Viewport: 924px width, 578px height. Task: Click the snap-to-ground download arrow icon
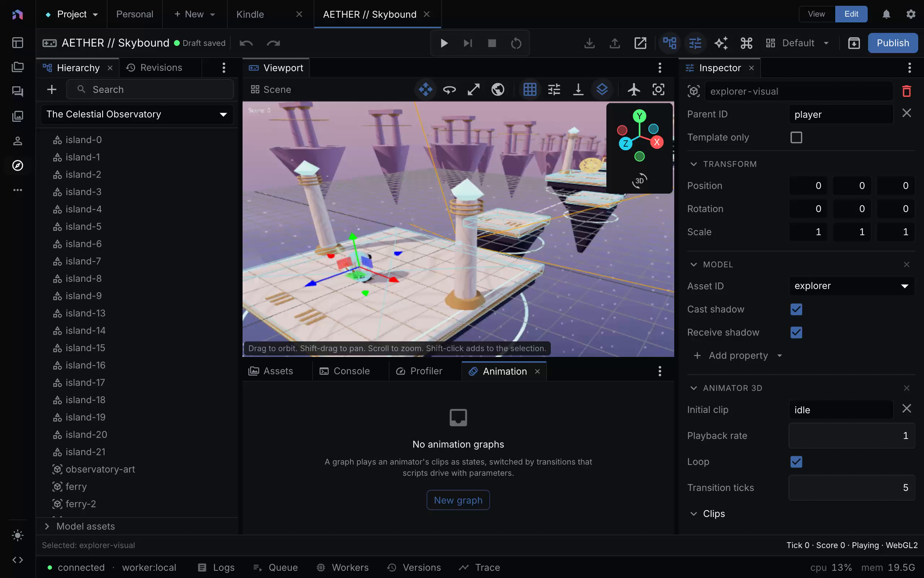(579, 90)
